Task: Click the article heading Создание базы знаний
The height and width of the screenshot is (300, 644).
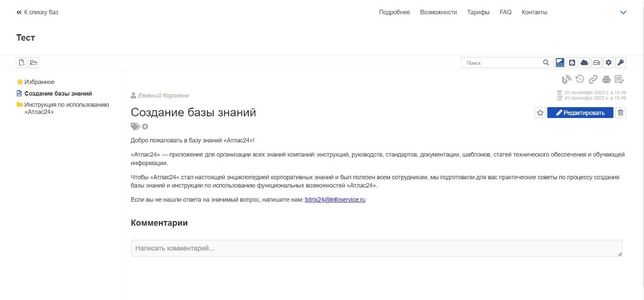Action: tap(194, 112)
